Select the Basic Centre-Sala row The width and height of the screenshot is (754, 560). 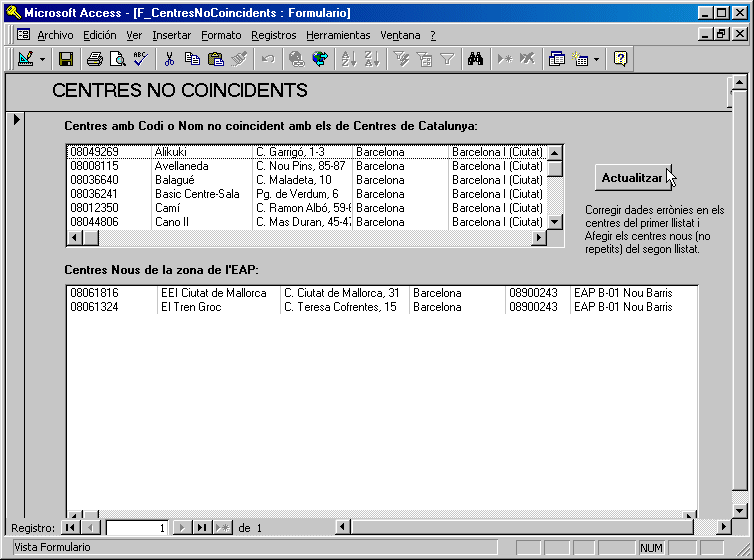pyautogui.click(x=307, y=194)
